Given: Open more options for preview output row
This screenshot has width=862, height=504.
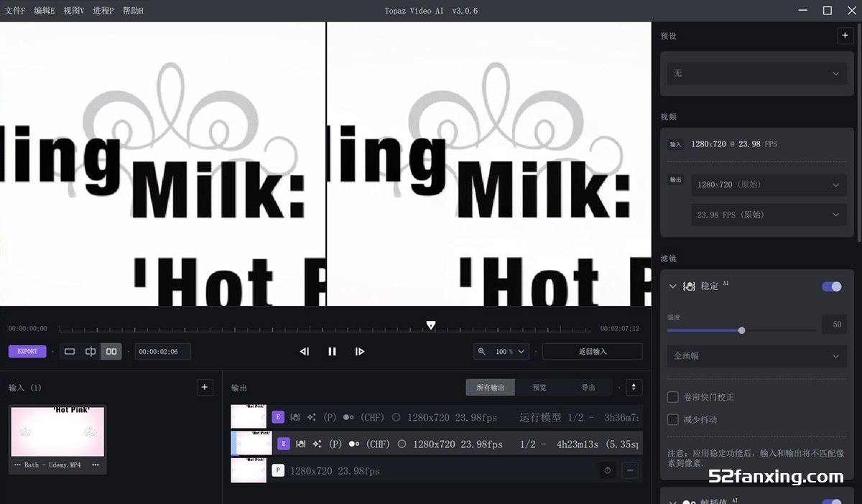Looking at the screenshot, I should click(630, 471).
